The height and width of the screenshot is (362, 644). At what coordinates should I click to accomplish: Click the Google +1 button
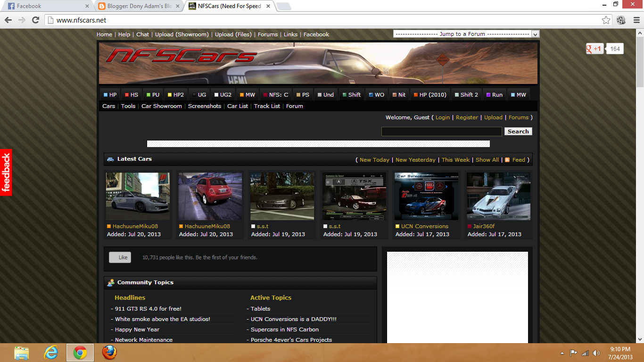(x=594, y=49)
